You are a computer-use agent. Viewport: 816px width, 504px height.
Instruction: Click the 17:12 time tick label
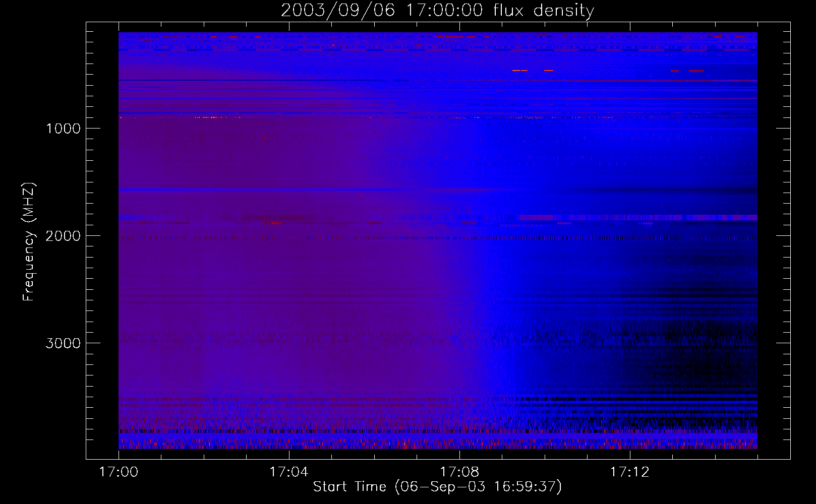click(630, 472)
